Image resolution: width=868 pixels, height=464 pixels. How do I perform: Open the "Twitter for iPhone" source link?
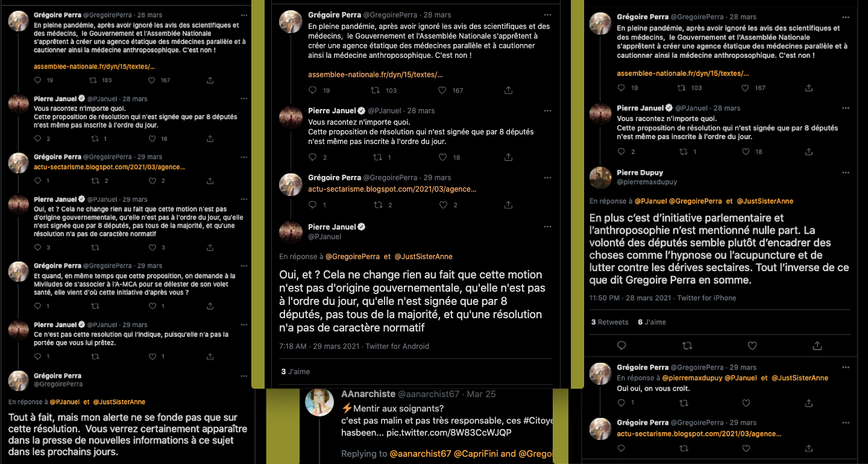point(706,298)
